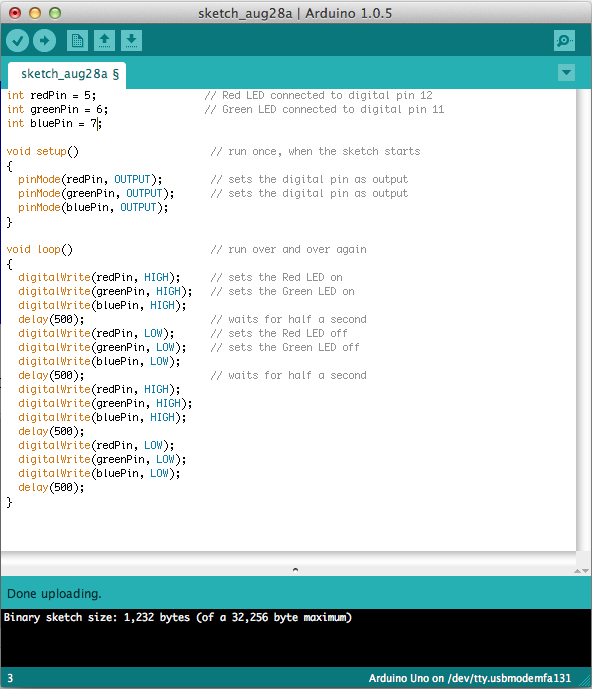Click 'void loop()' declaration
The height and width of the screenshot is (689, 592).
pos(40,250)
